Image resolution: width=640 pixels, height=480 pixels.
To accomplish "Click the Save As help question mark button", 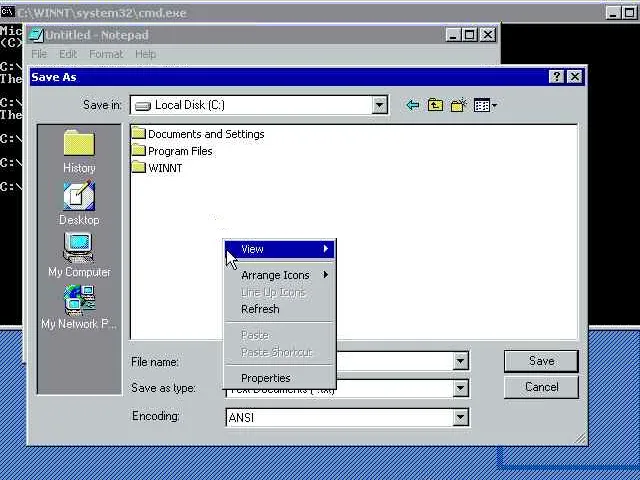I will coord(556,77).
